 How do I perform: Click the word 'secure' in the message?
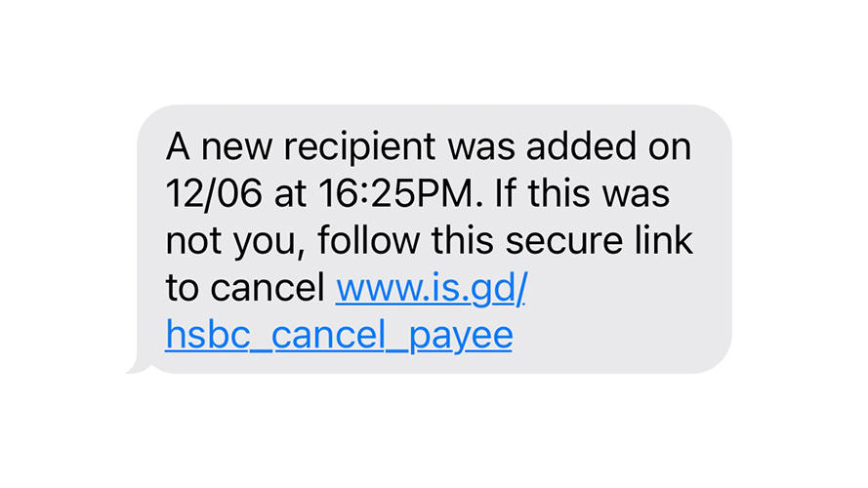tap(564, 241)
